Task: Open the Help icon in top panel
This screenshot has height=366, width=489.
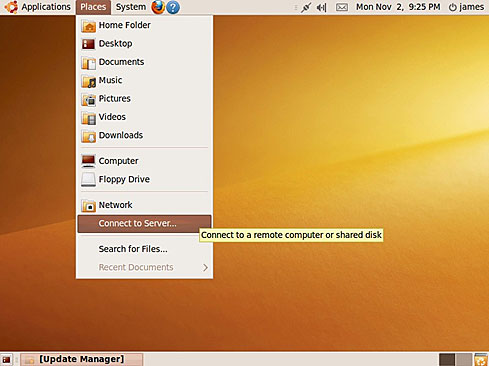Action: [x=173, y=7]
